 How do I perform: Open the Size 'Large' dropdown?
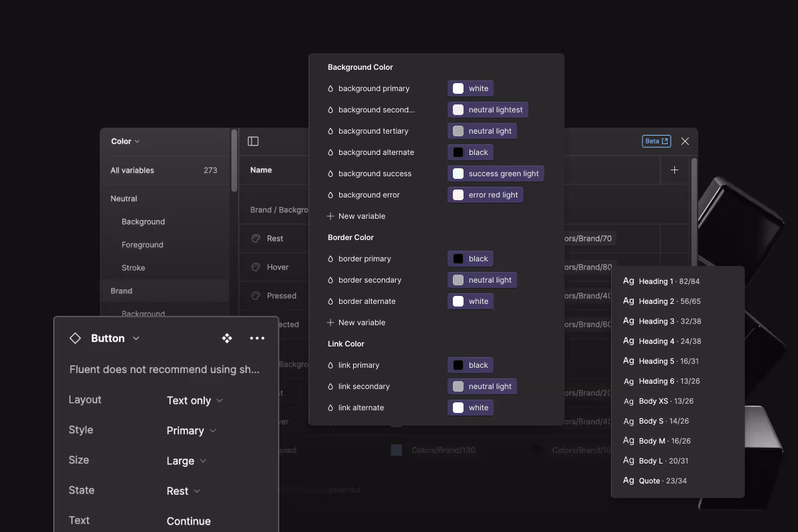pos(186,461)
